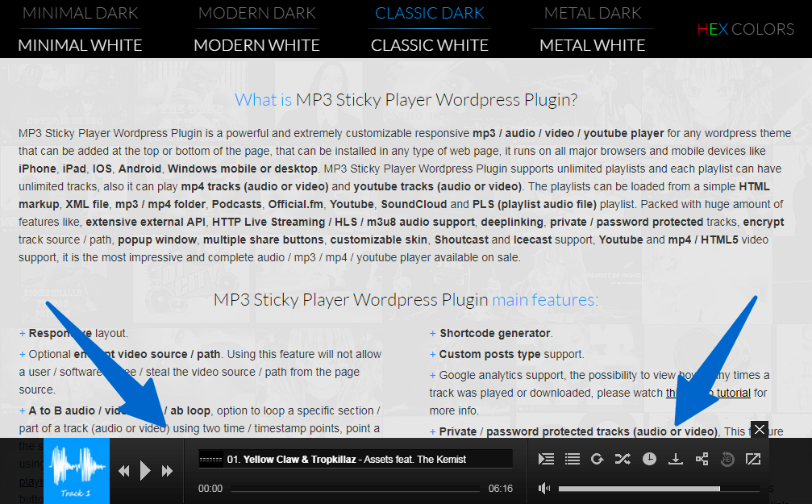The height and width of the screenshot is (504, 812).
Task: Toggle shuffle playback mode
Action: point(623,458)
